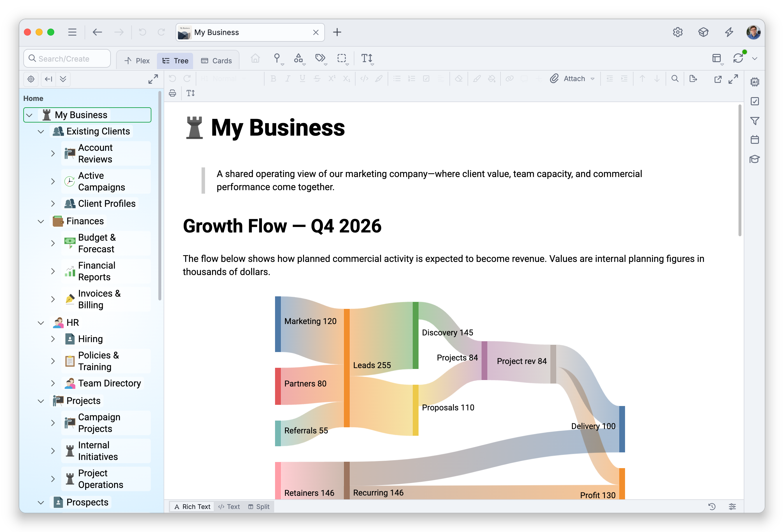Toggle strikethrough formatting

pos(317,78)
